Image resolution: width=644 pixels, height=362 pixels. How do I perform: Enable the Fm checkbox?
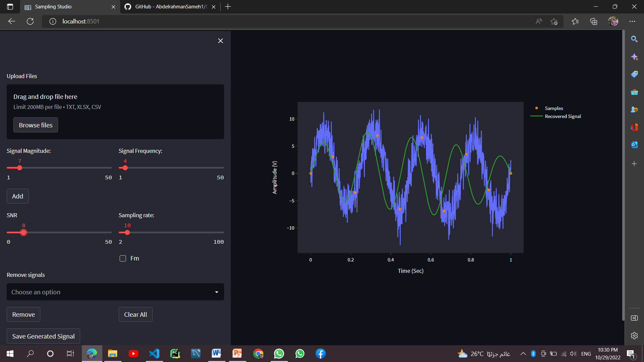[x=122, y=258]
